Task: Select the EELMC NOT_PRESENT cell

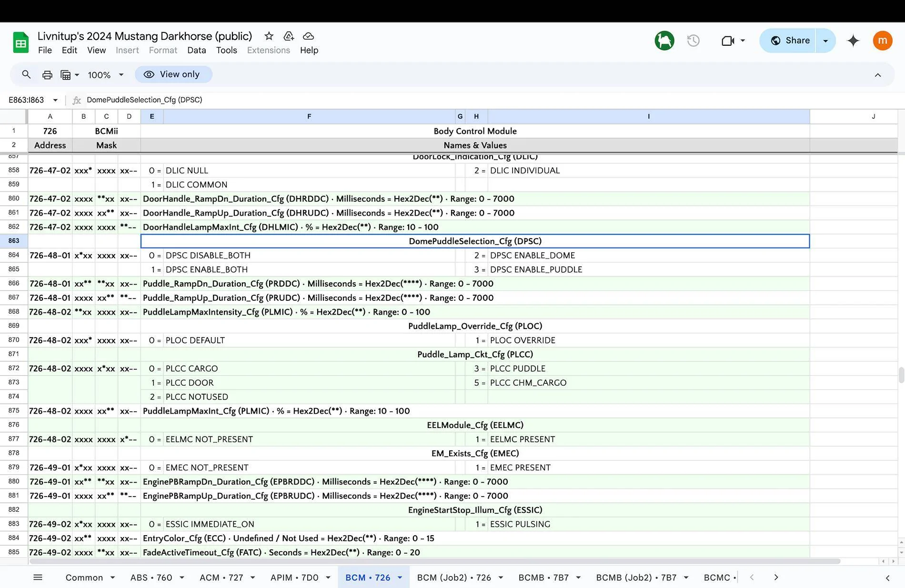Action: [x=309, y=439]
